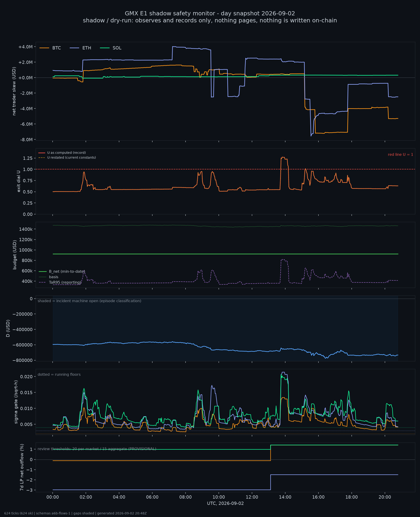Click the 'red line U = 1' annotation
Image resolution: width=420 pixels, height=517 pixels.
tap(400, 155)
